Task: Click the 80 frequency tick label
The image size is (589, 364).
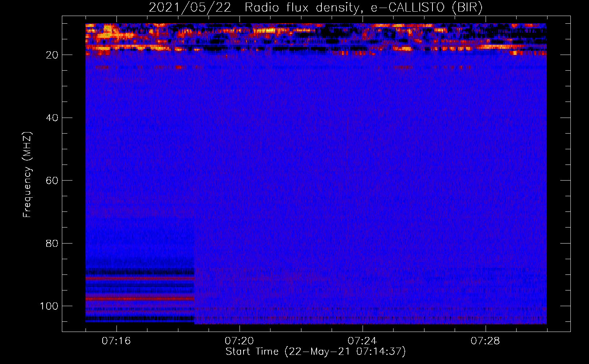Action: (x=52, y=243)
